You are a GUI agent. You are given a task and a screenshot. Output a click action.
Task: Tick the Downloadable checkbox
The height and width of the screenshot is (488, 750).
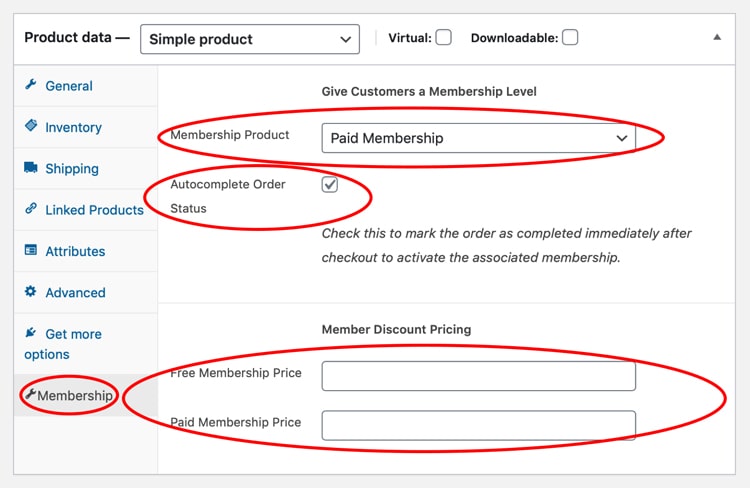tap(570, 37)
